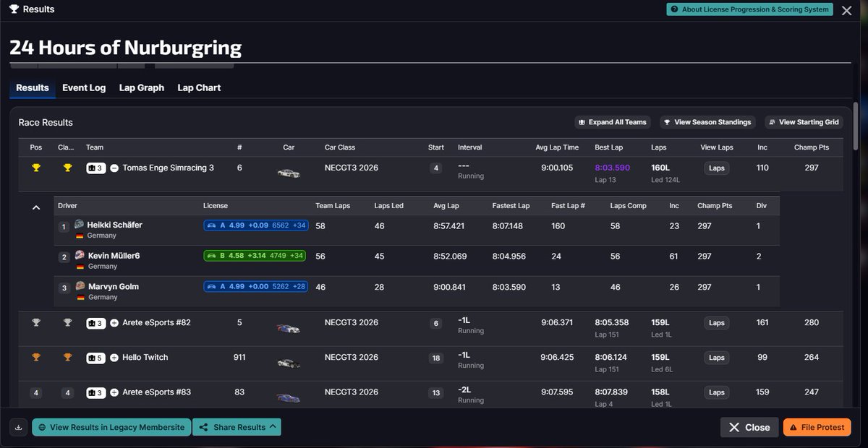This screenshot has width=868, height=448.
Task: Click the File Protest button
Action: 817,427
